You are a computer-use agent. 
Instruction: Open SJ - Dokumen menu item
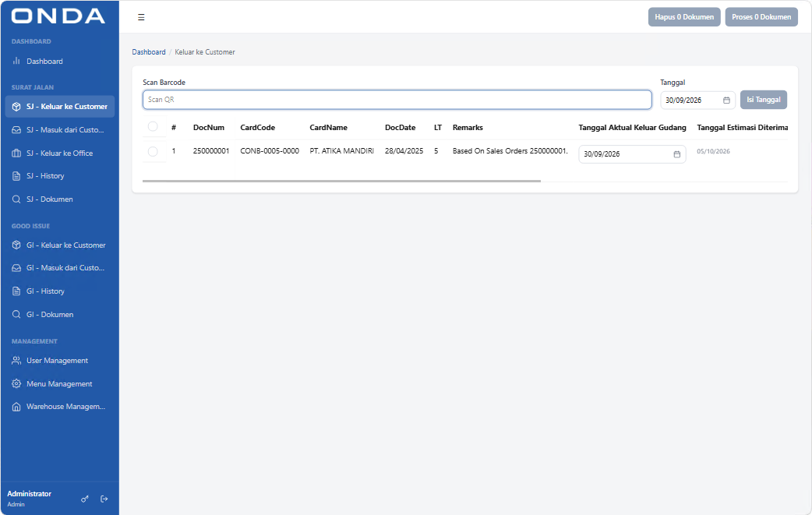[60, 199]
